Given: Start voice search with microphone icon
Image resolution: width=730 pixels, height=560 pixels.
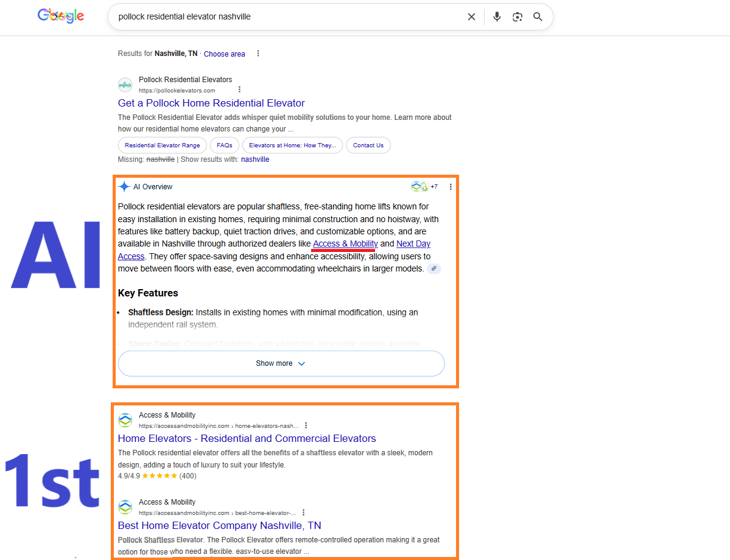Looking at the screenshot, I should click(497, 17).
